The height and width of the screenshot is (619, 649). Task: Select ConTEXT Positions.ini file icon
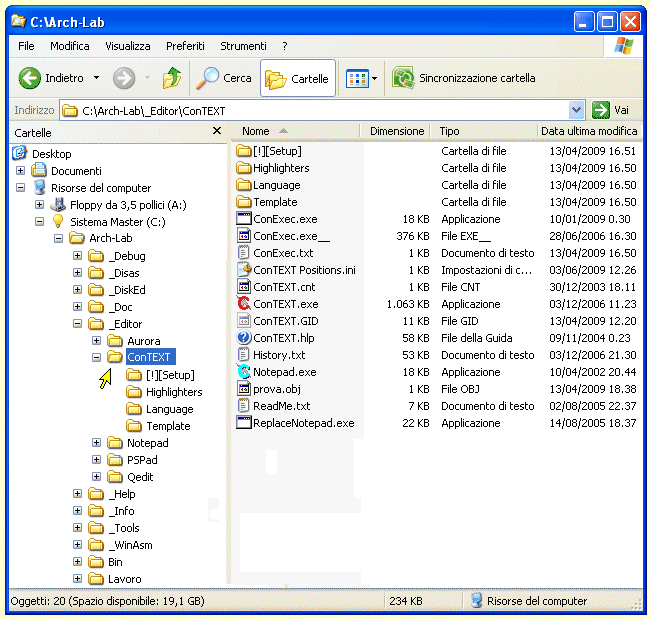[x=244, y=269]
